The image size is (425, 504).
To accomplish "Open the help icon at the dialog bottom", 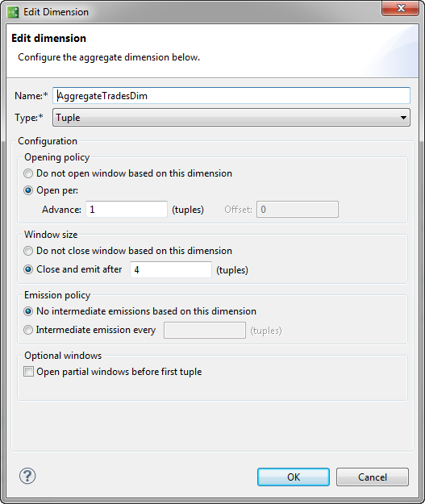I will [x=27, y=476].
